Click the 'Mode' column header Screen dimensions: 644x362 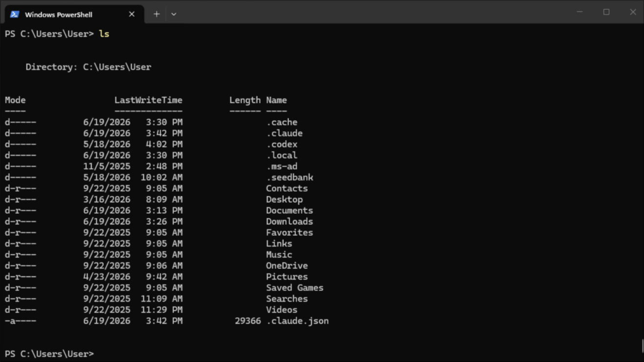coord(15,100)
